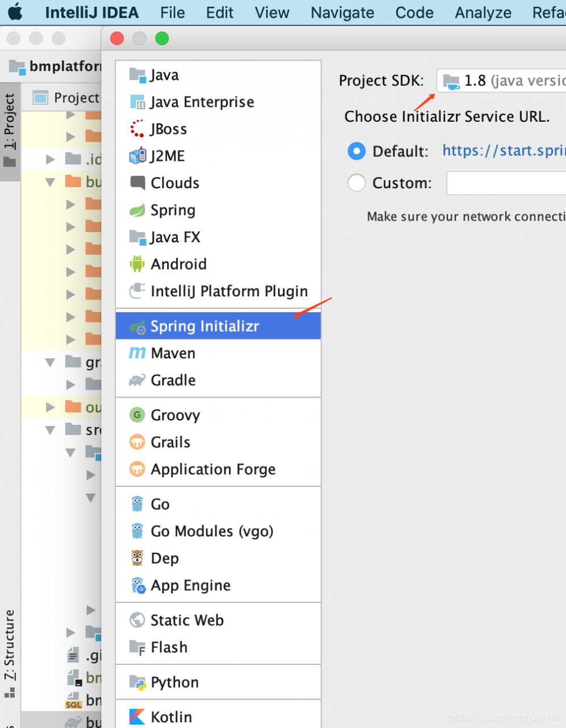Collapse the gr folder in project tree
The width and height of the screenshot is (566, 728).
51,362
